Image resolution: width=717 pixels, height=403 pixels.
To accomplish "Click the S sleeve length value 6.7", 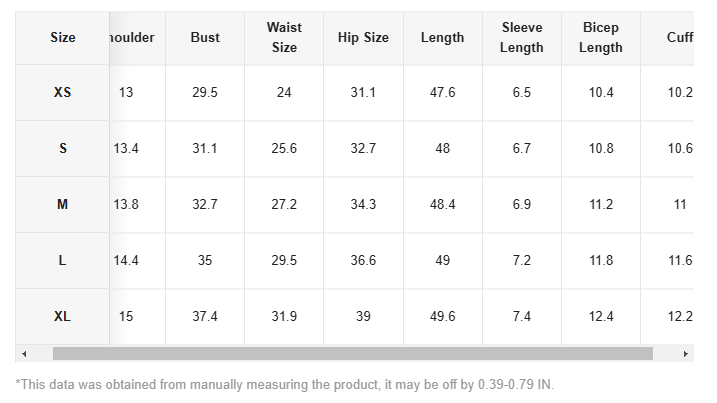I will click(521, 148).
